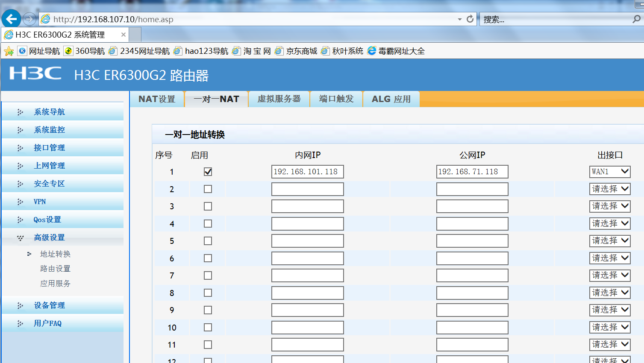The height and width of the screenshot is (363, 644).
Task: Open the 出接口 dropdown for row 6
Action: [x=610, y=258]
